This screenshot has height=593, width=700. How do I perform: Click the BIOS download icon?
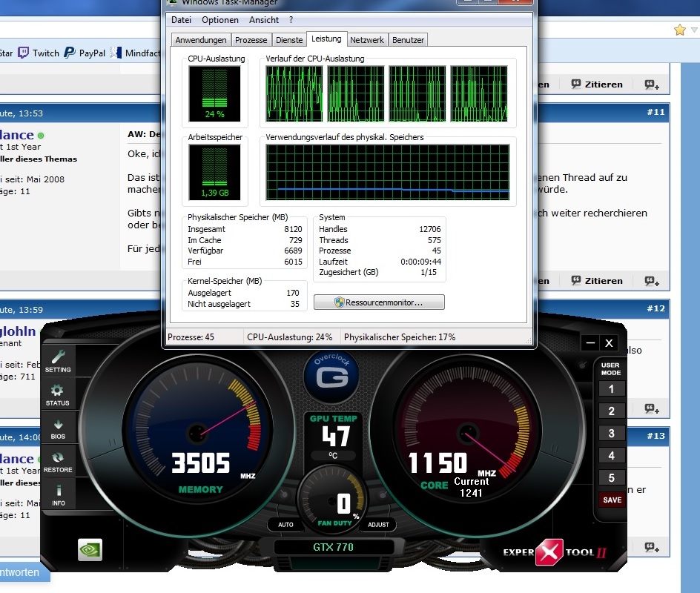(x=58, y=428)
